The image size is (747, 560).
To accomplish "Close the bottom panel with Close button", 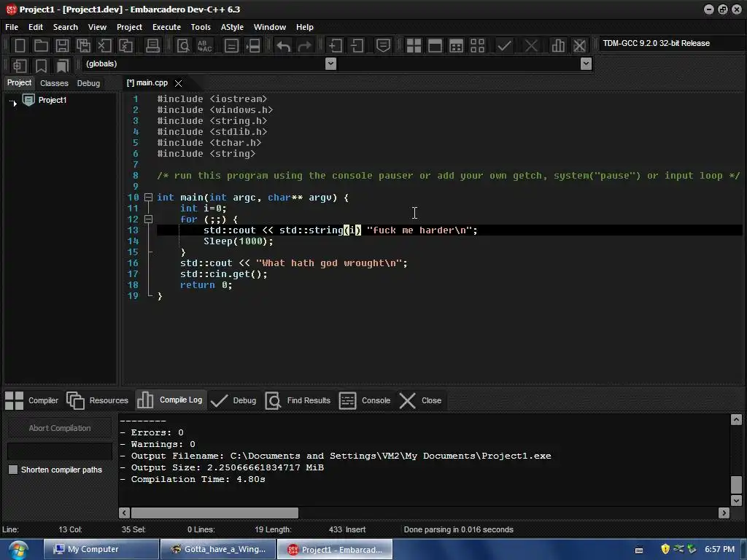I will [420, 400].
